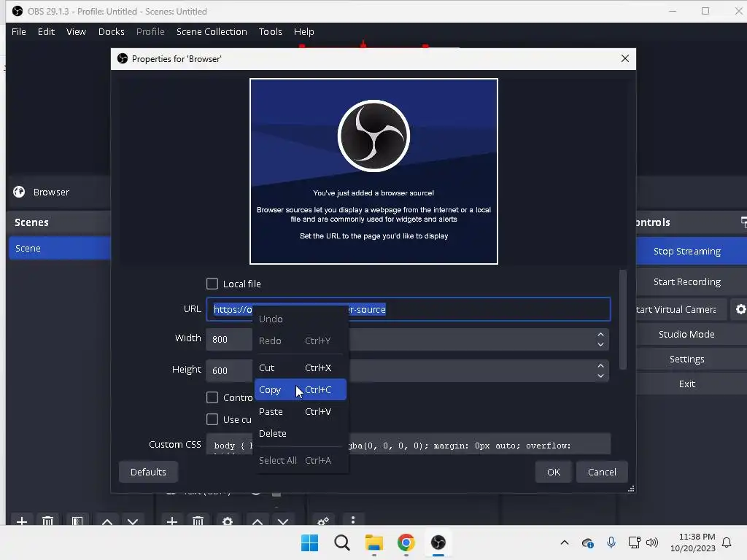Viewport: 747px width, 560px height.
Task: Open Google Chrome from taskbar
Action: pyautogui.click(x=406, y=542)
